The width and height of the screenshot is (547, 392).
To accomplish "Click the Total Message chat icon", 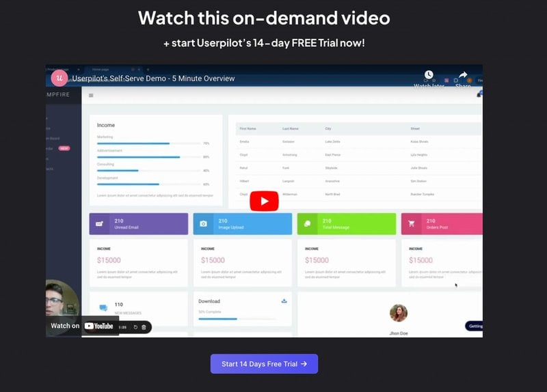I will (x=307, y=224).
